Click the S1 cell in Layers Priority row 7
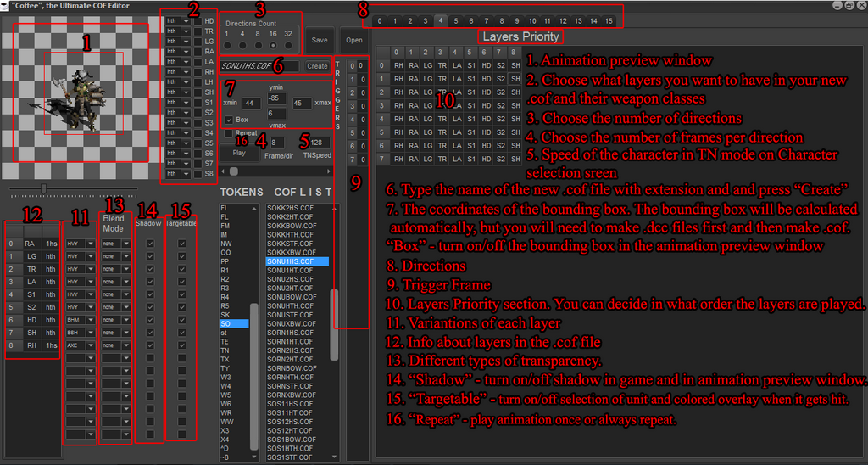This screenshot has width=868, height=465. pyautogui.click(x=471, y=159)
